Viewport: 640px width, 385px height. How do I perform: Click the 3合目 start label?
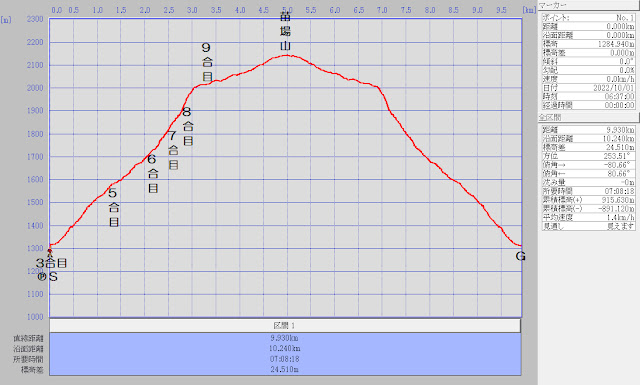tap(51, 263)
